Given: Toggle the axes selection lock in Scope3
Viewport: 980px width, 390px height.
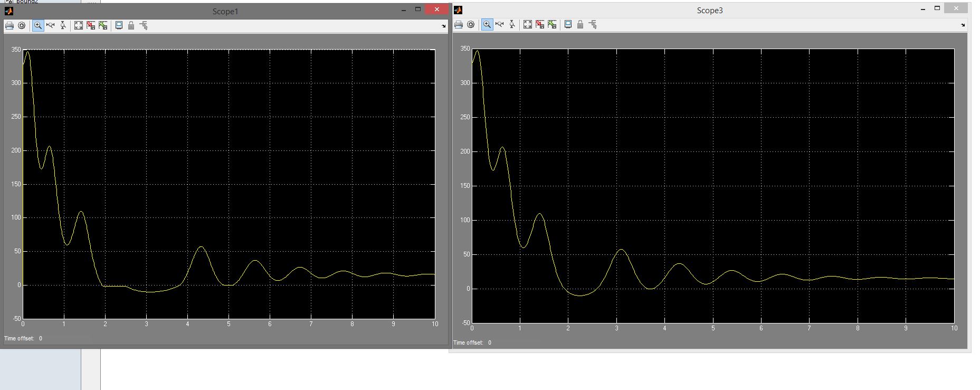Looking at the screenshot, I should tap(580, 24).
